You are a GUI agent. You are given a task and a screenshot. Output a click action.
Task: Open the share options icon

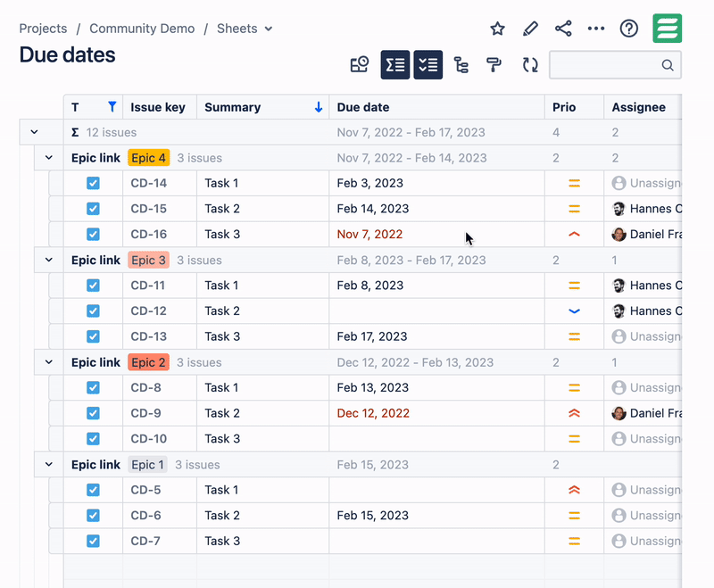[x=563, y=28]
